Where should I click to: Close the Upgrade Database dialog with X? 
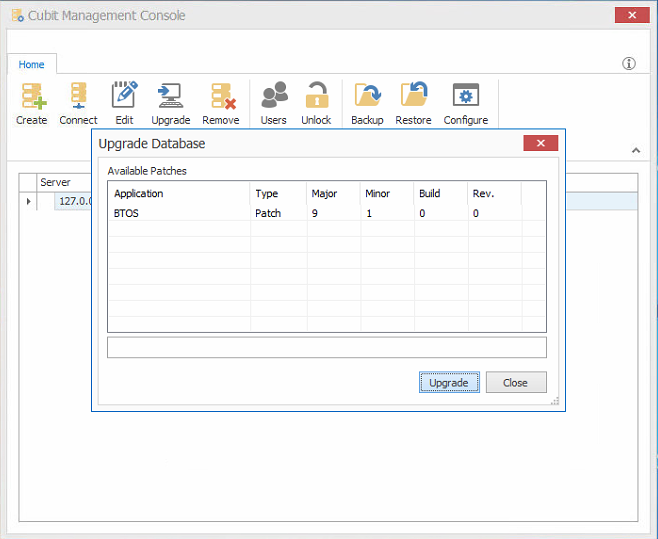(x=540, y=143)
